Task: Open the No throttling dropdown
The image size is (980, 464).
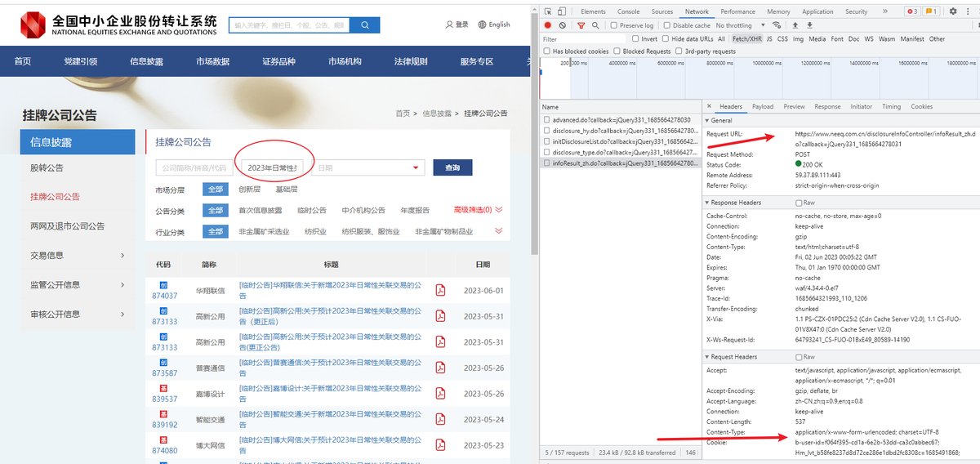Action: click(x=739, y=25)
